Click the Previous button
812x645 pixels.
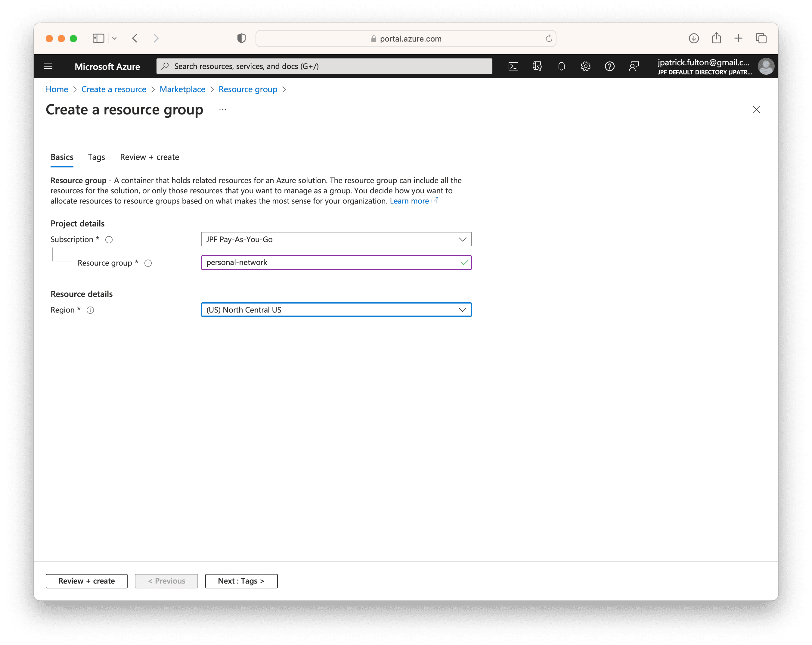click(166, 581)
